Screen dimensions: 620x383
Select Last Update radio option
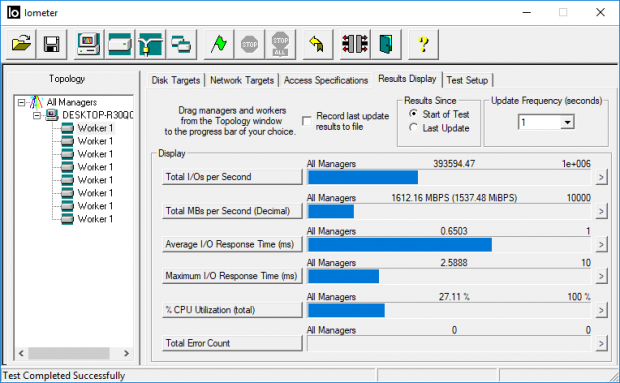pyautogui.click(x=413, y=127)
